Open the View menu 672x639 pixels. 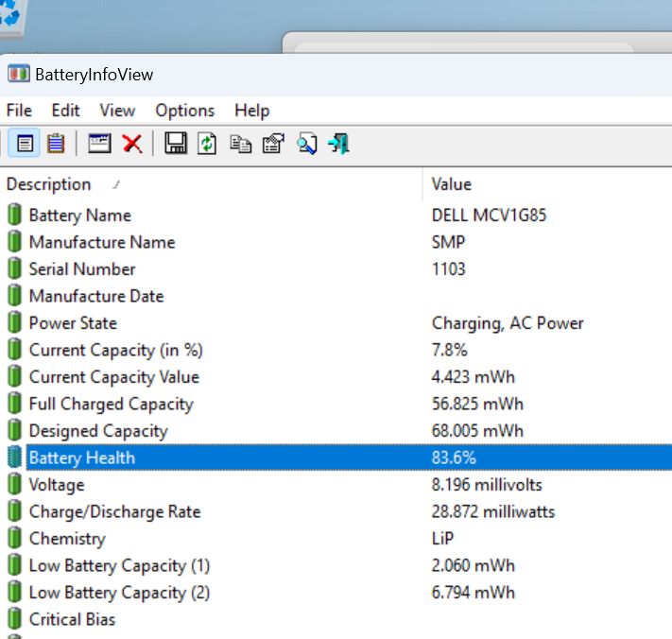(117, 111)
